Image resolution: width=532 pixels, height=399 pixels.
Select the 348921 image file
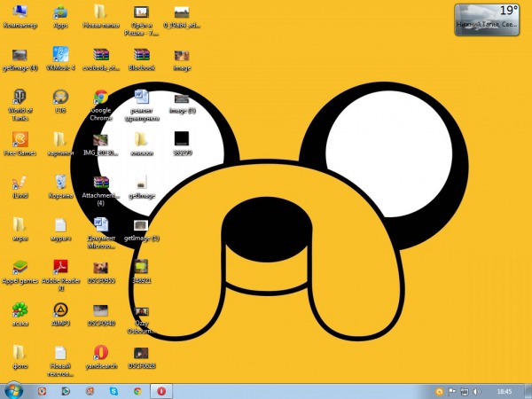pyautogui.click(x=141, y=271)
